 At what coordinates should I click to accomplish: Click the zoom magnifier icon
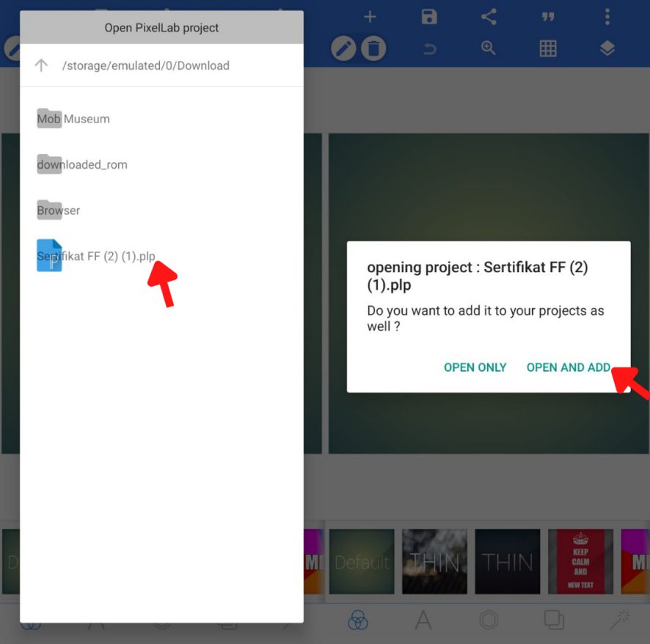pos(489,49)
